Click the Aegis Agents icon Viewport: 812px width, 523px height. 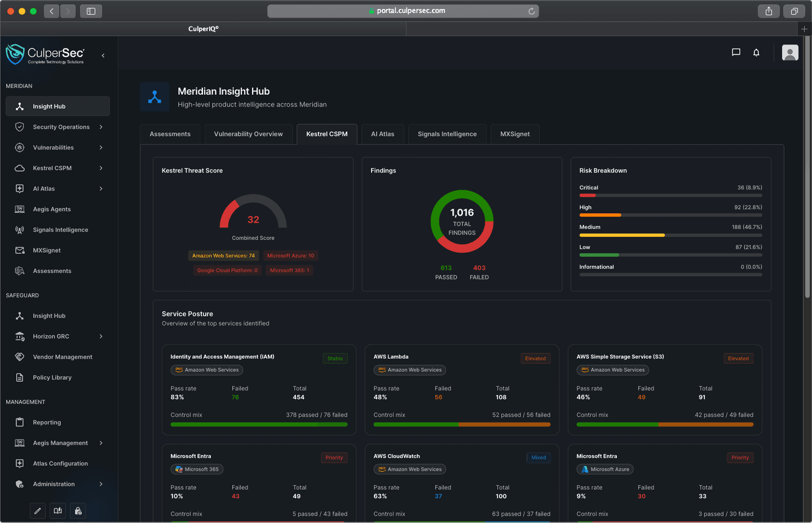coord(20,209)
